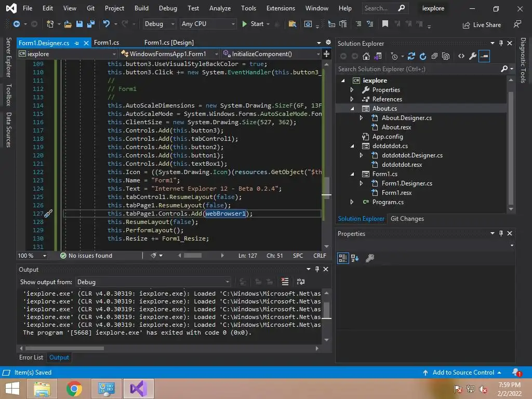Click Collapse All in Solution Explorer toolbar

click(434, 56)
